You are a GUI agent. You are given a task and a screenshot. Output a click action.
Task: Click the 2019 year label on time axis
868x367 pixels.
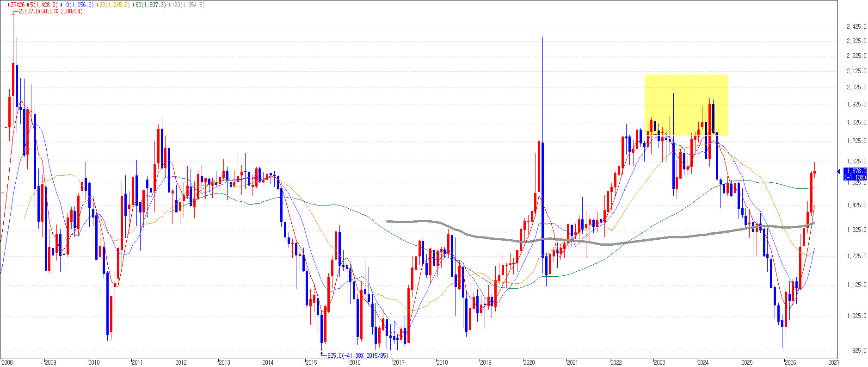pos(486,362)
